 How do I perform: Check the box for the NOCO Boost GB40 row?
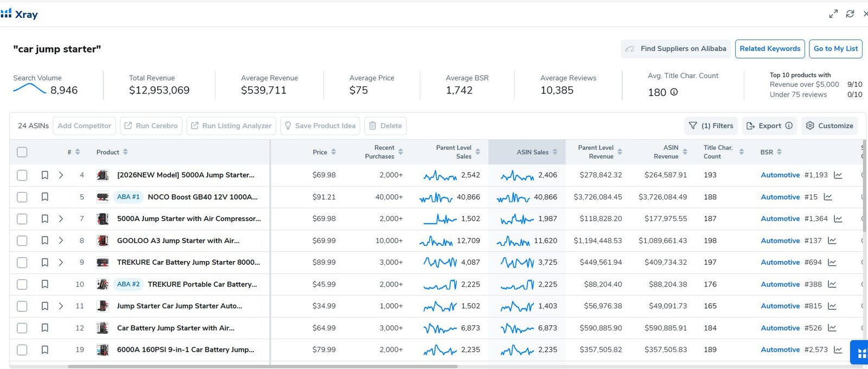point(22,197)
